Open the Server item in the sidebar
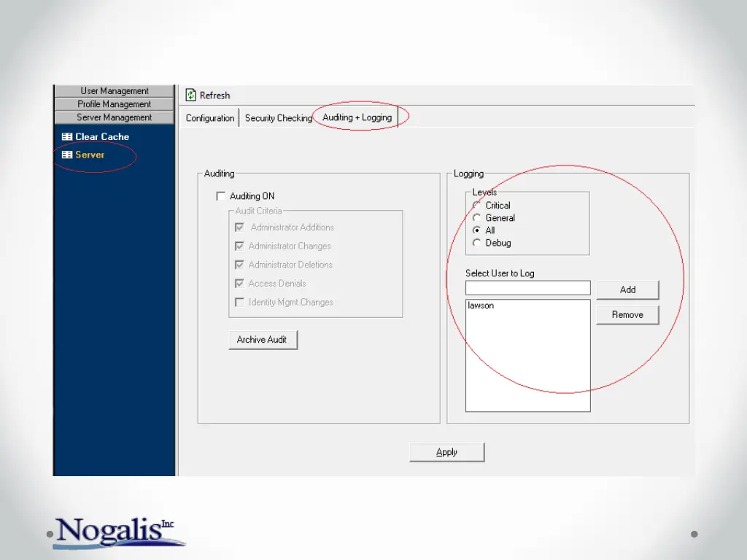The image size is (747, 560). pos(90,155)
